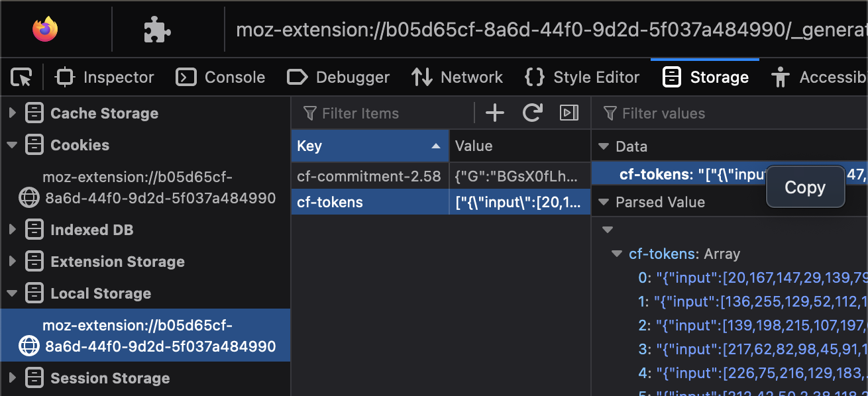868x396 pixels.
Task: Select the cf-tokens key cell
Action: 370,202
